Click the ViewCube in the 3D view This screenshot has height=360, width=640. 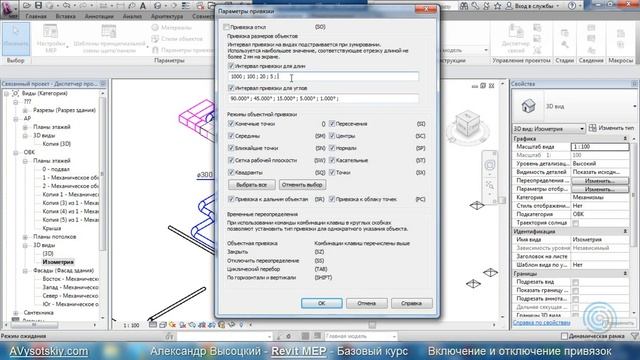tap(467, 124)
